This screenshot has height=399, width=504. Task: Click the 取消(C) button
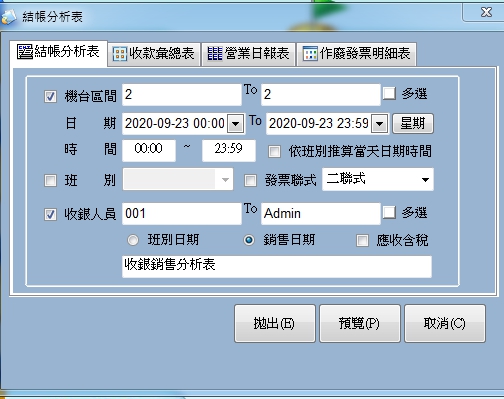click(445, 323)
